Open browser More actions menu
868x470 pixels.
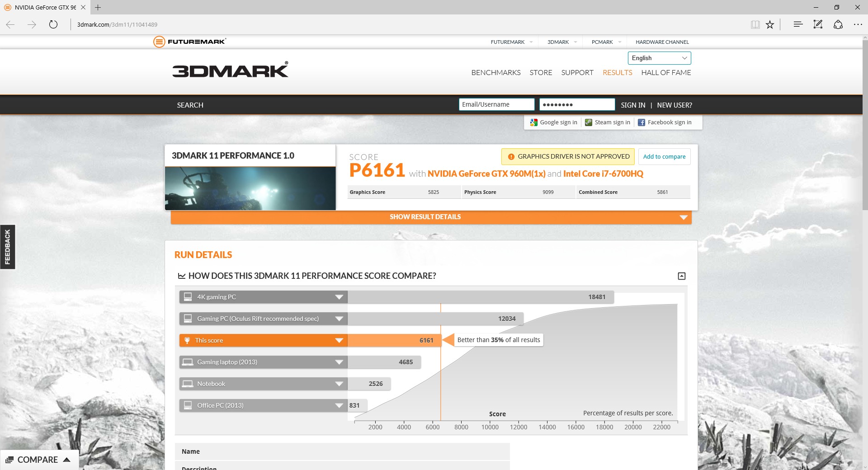[858, 24]
